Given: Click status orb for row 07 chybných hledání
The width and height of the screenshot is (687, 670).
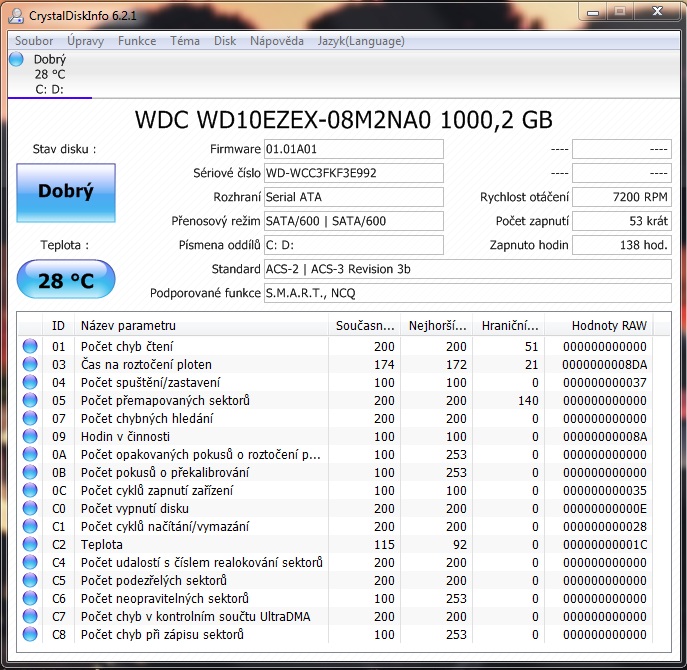Looking at the screenshot, I should coord(30,418).
